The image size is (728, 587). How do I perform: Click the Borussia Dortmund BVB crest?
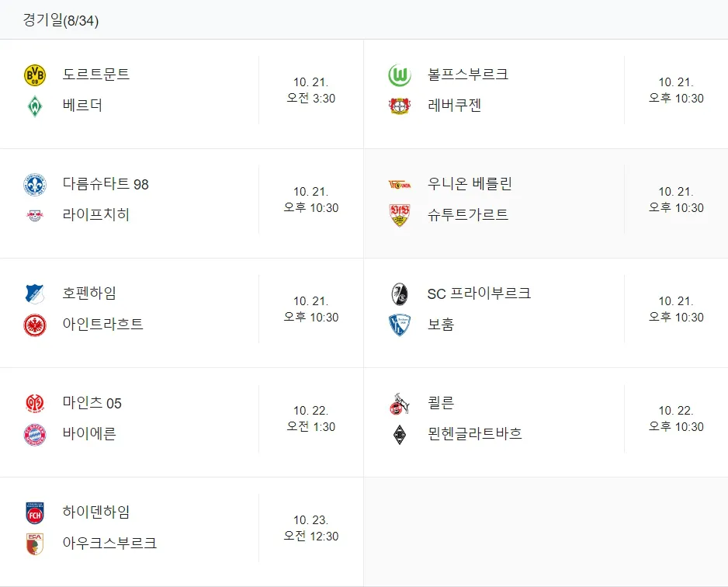[35, 75]
